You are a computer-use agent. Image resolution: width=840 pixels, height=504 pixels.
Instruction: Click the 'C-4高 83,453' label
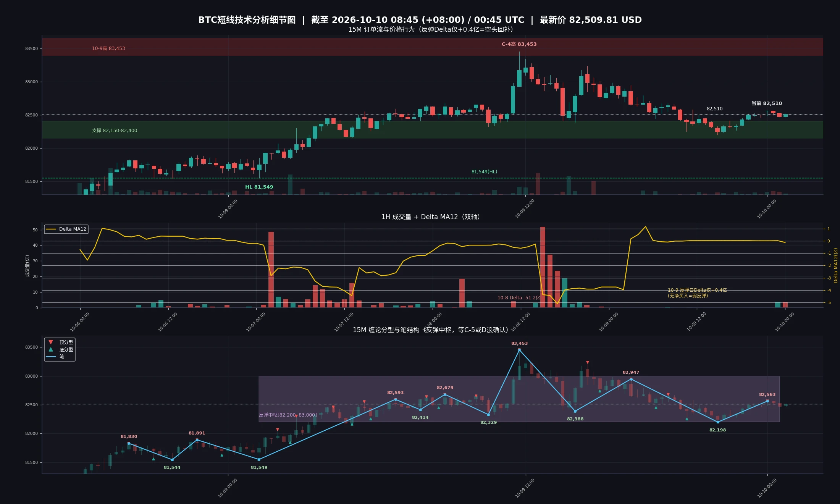519,44
